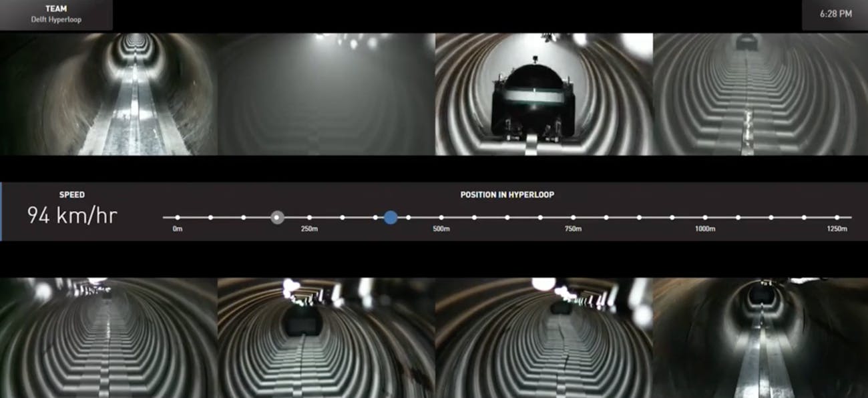Screen dimensions: 868x398
Task: Click the track dot above 0m
Action: point(177,217)
